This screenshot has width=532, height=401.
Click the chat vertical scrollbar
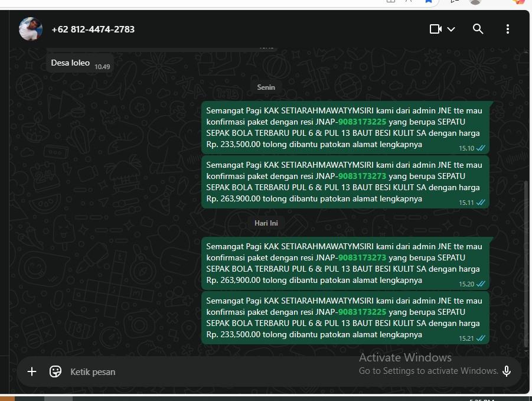tap(526, 265)
